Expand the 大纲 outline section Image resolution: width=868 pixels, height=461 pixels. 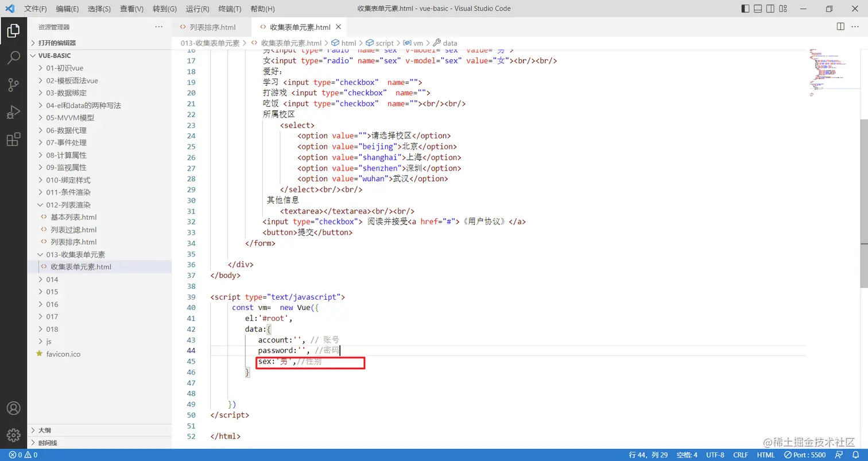(x=100, y=430)
